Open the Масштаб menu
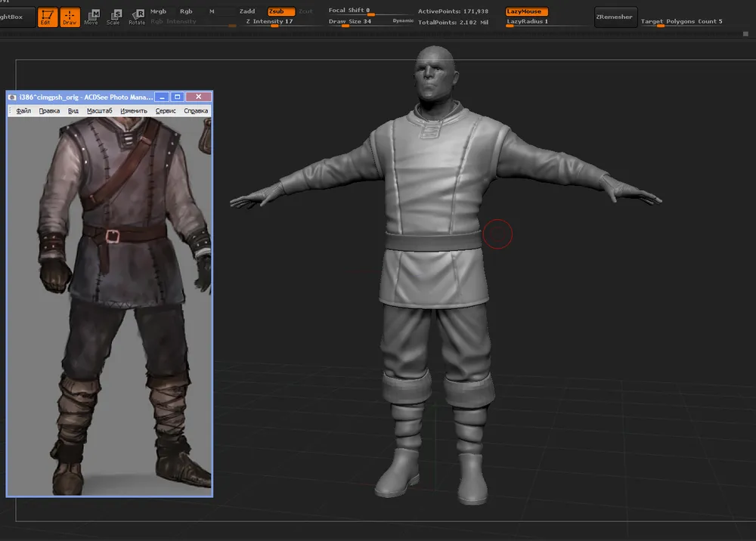This screenshot has width=756, height=541. pos(99,111)
